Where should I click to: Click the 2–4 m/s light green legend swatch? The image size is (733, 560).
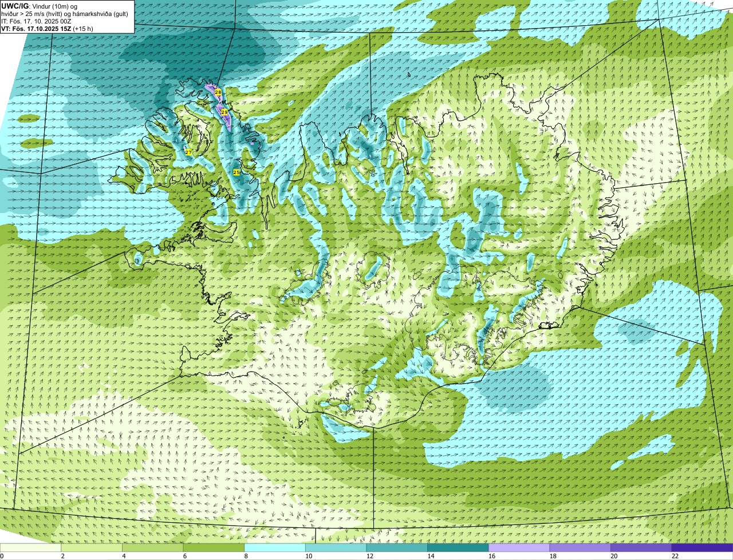coord(92,548)
